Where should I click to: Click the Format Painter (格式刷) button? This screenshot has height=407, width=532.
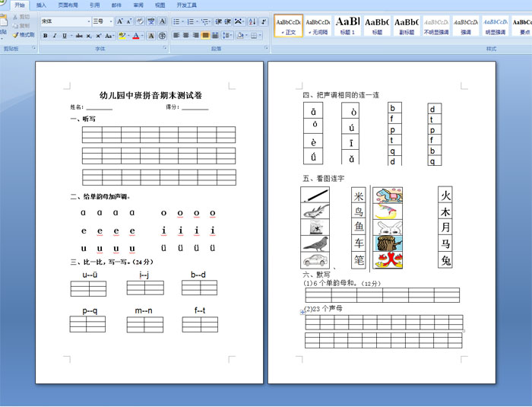pos(24,35)
